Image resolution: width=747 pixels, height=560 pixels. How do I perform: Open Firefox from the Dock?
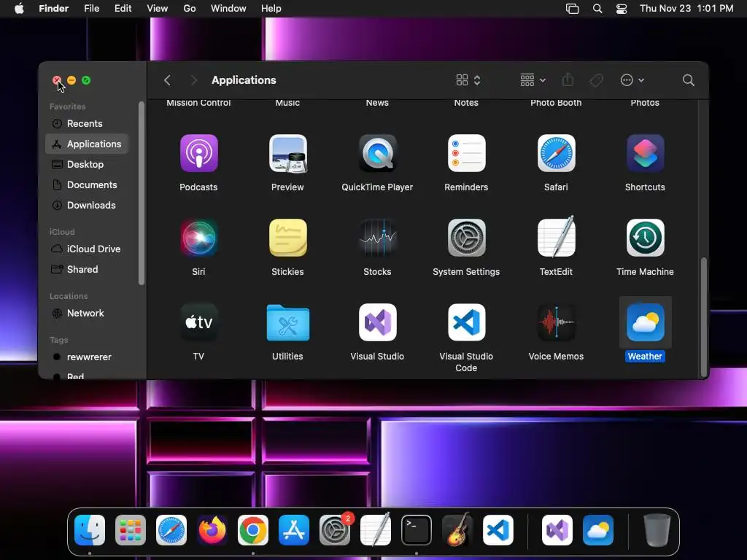[x=212, y=530]
